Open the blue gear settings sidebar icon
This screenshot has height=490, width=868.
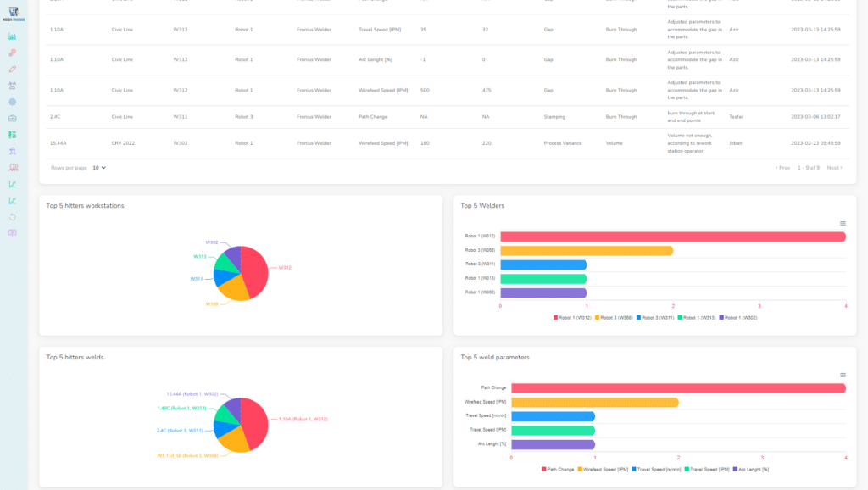coord(12,102)
